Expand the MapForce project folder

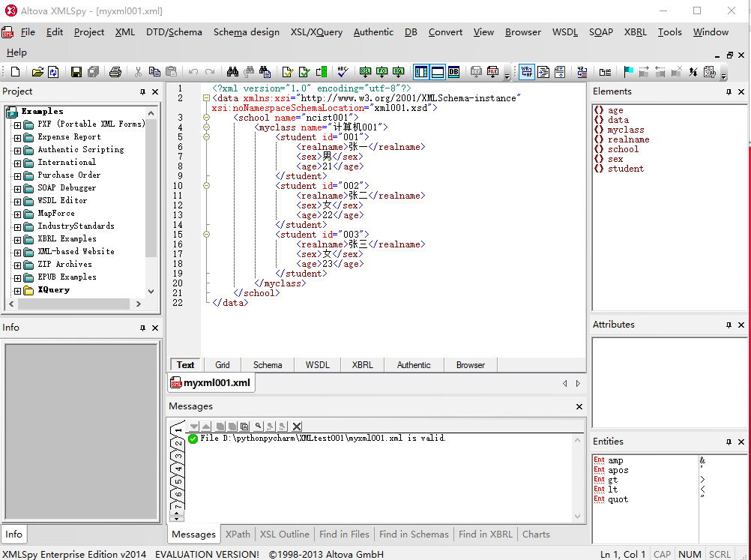click(17, 214)
